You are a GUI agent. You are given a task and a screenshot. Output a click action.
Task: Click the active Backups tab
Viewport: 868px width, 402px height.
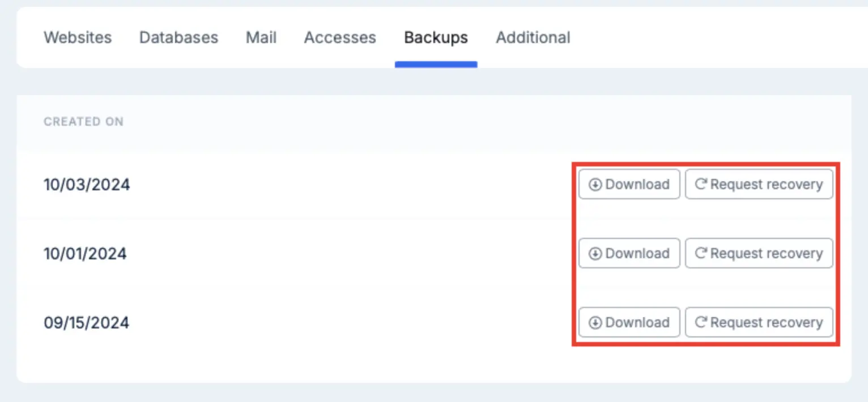[436, 37]
